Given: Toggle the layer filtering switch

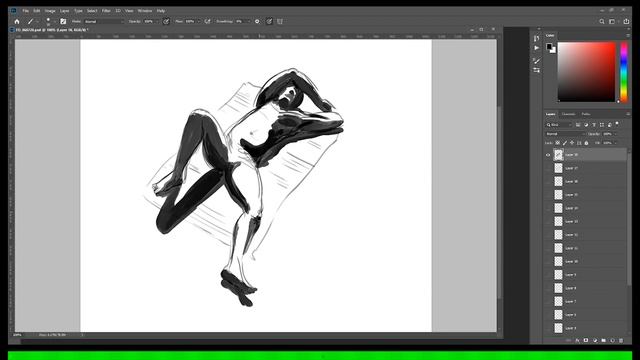Looking at the screenshot, I should click(x=617, y=124).
